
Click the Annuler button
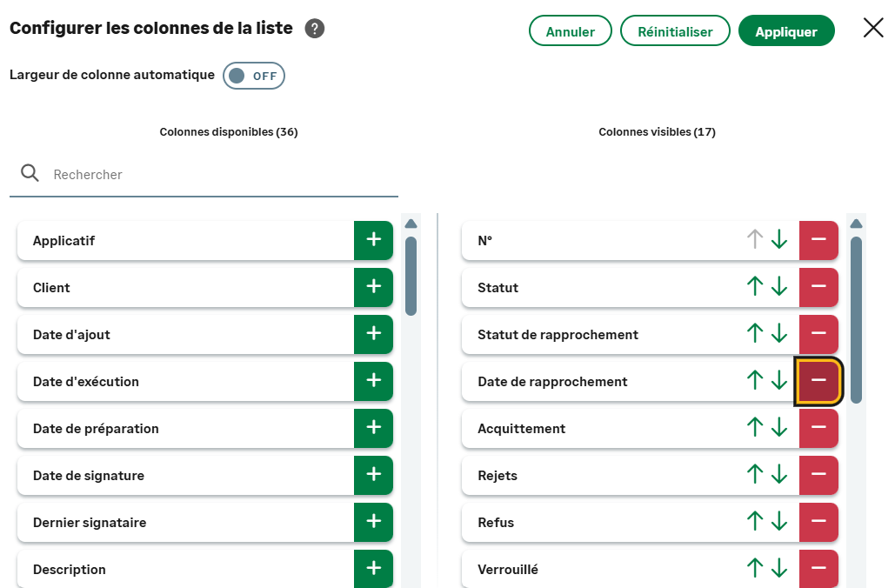point(570,31)
